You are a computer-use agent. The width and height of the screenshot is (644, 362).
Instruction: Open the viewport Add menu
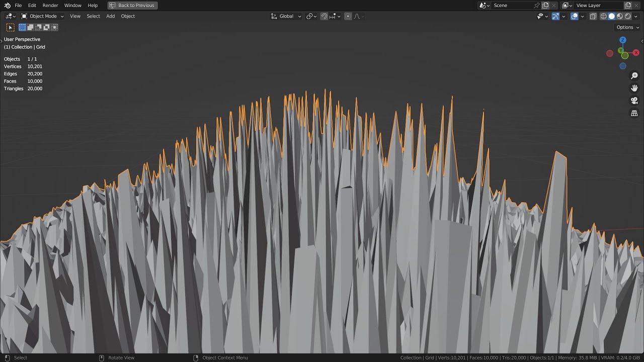(110, 16)
